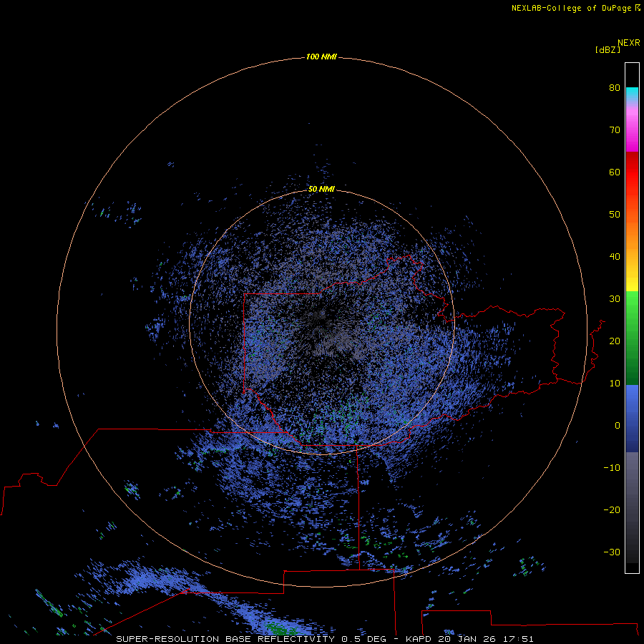Click the 100 NMI range ring label
Screen dimensions: 644x644
pos(321,57)
